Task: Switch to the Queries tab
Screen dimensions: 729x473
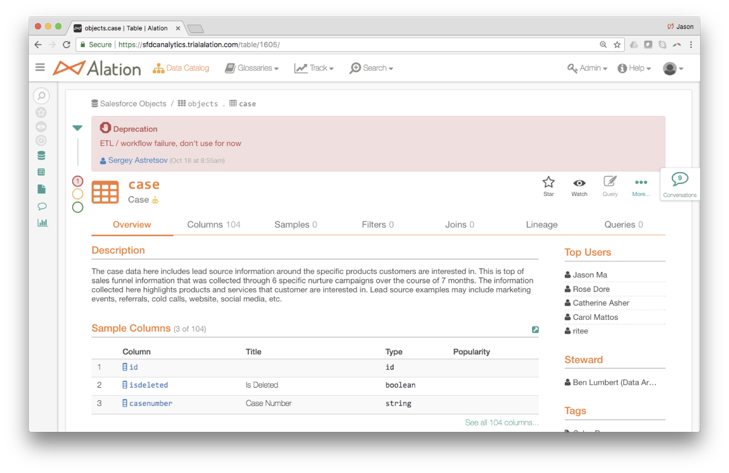Action: 623,225
